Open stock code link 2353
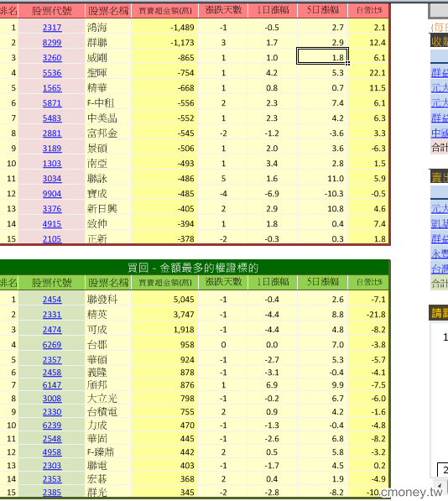Screen dimensions: 448x501 pyautogui.click(x=52, y=479)
